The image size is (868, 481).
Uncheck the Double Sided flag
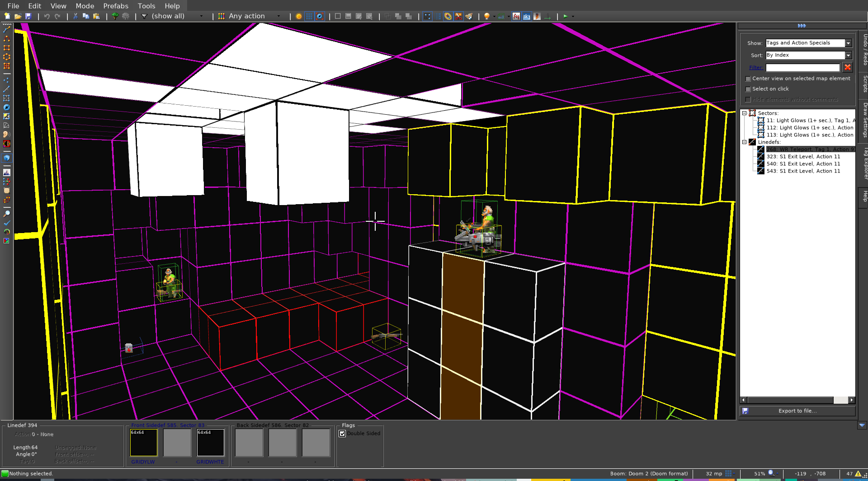[x=342, y=434]
